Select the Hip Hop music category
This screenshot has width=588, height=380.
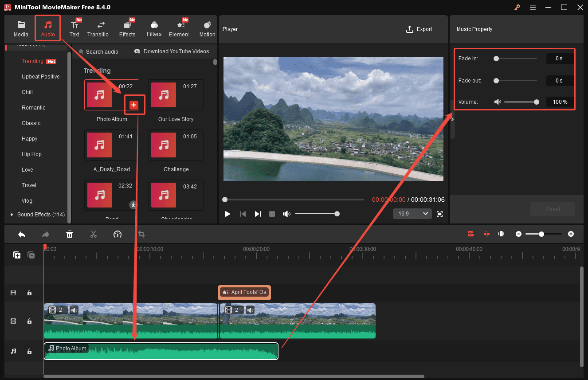pyautogui.click(x=31, y=154)
